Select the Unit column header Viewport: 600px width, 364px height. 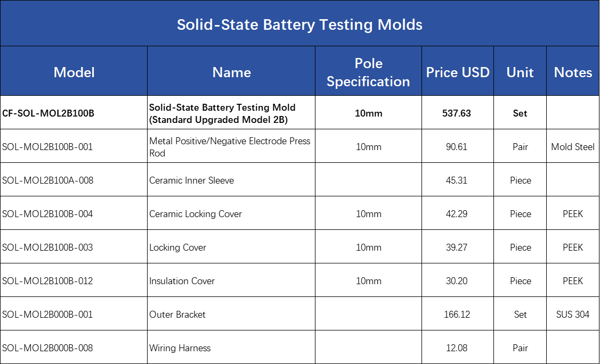520,71
